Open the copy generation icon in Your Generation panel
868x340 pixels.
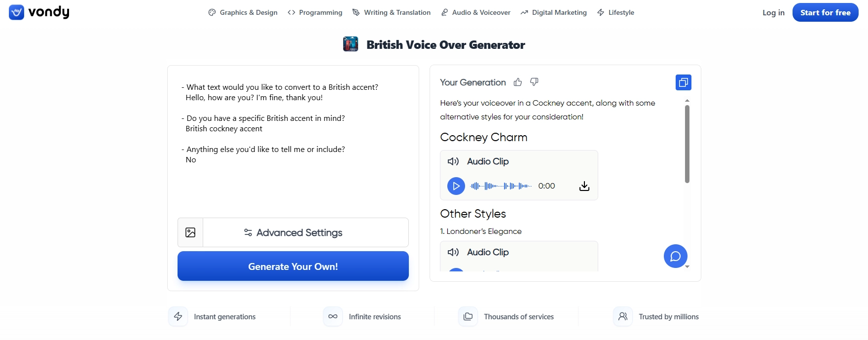click(x=683, y=82)
